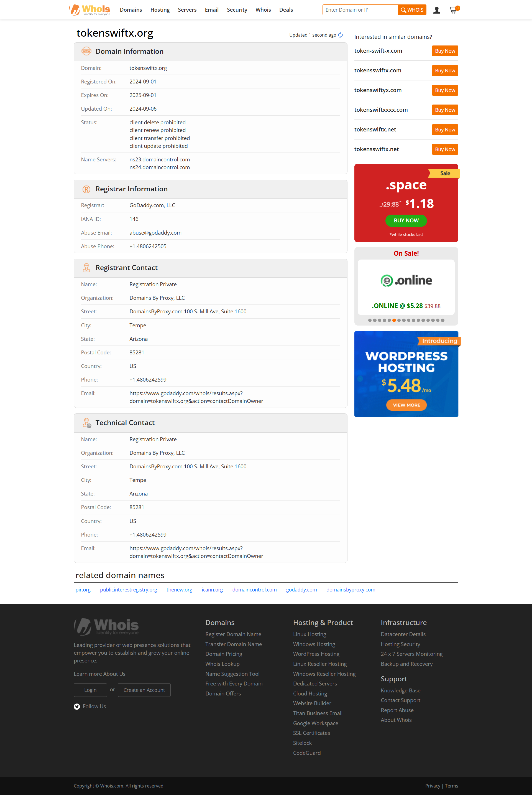
Task: Open related domain domaincontrol.com
Action: pos(254,590)
